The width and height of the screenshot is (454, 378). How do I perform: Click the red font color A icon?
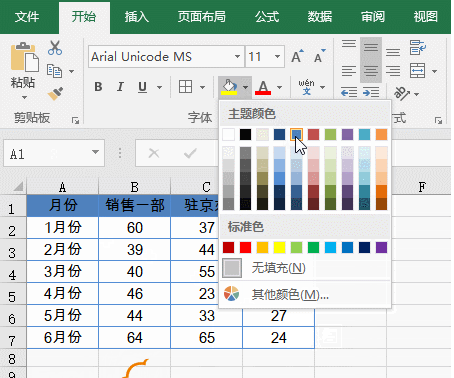[263, 87]
